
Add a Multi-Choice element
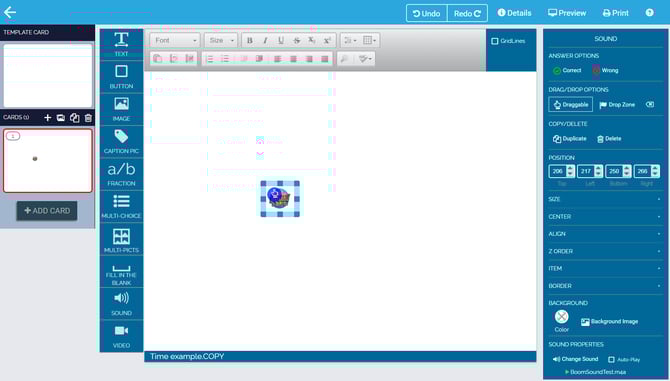coord(121,207)
